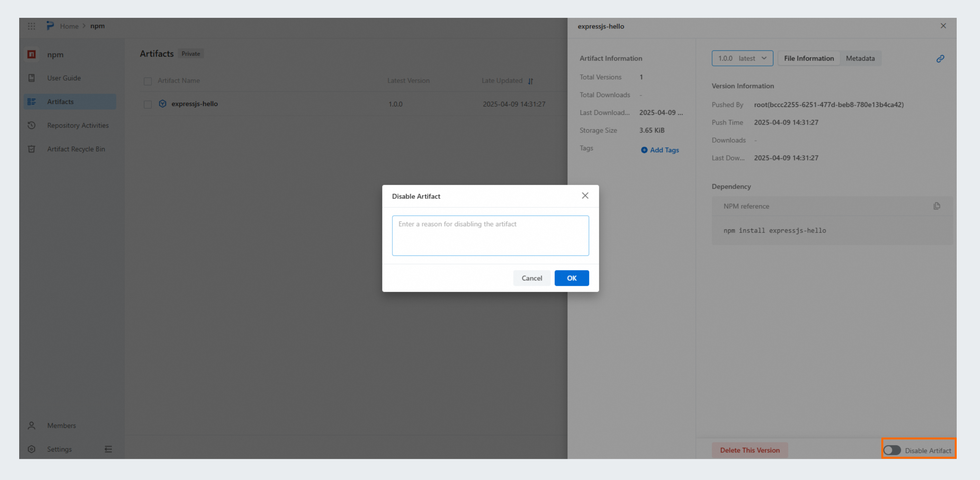
Task: Click Cancel in the dialog
Action: (x=531, y=278)
